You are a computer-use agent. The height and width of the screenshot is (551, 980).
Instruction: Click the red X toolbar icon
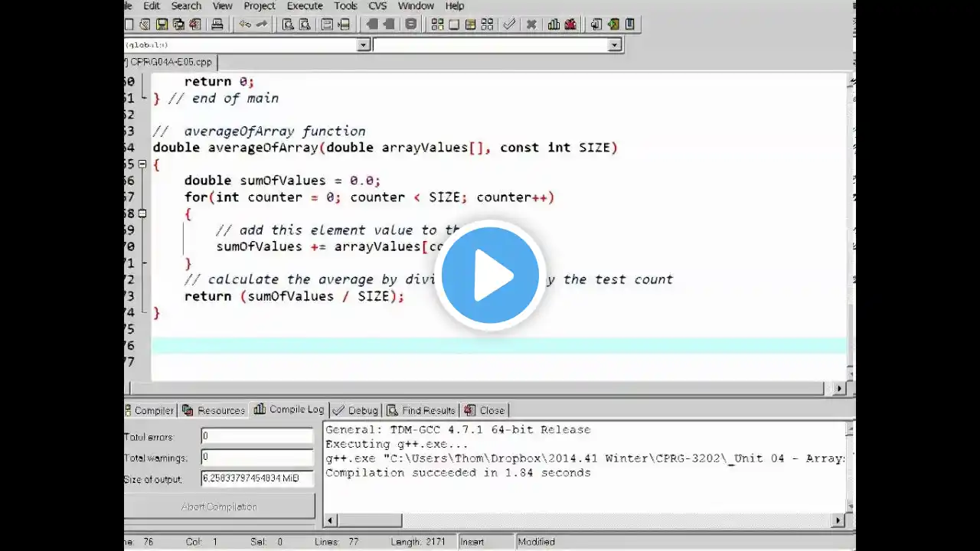tap(531, 24)
